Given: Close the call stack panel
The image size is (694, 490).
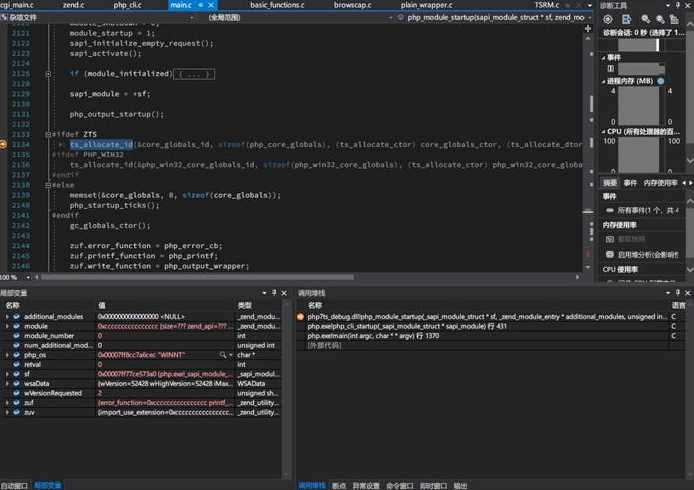Looking at the screenshot, I should 687,293.
